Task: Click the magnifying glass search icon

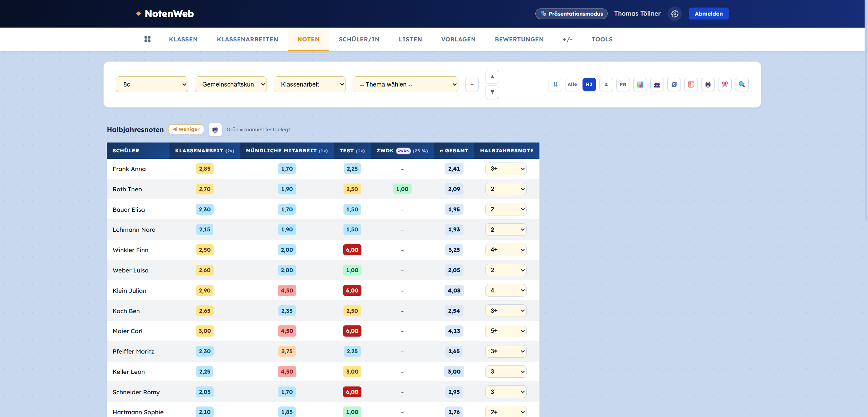Action: point(742,84)
